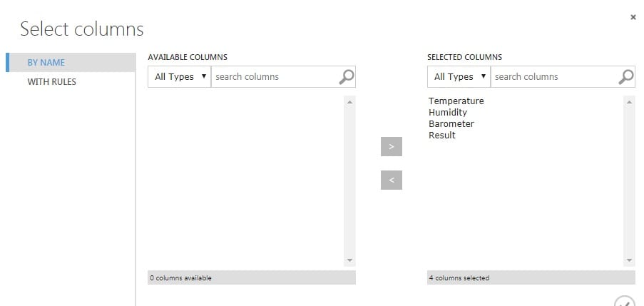644x306 pixels.
Task: Click the search magnifier in Available Columns
Action: point(347,76)
